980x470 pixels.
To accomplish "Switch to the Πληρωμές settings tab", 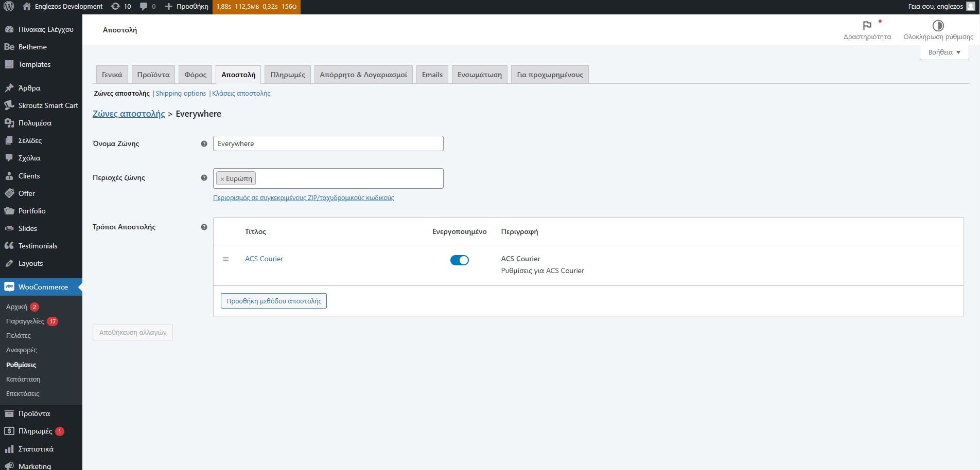I will (287, 75).
